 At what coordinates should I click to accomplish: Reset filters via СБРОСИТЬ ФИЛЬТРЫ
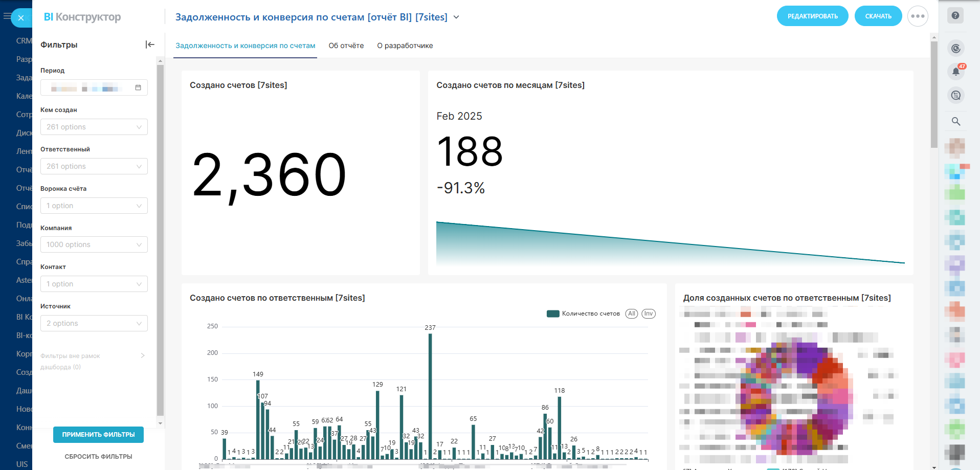tap(98, 457)
